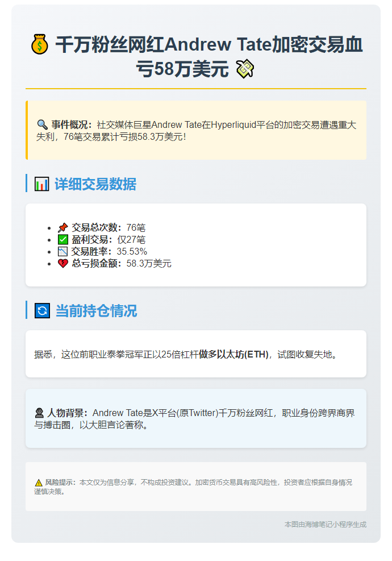Click the magnifying glass icon beside 事件概况
The width and height of the screenshot is (392, 561).
[42, 124]
